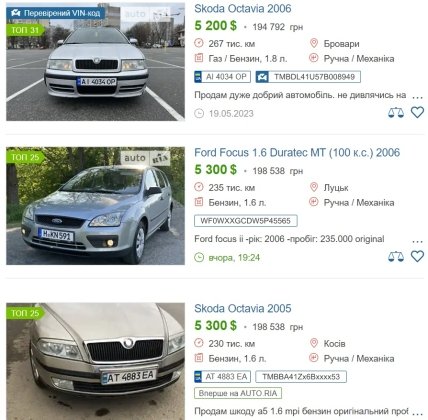The height and width of the screenshot is (420, 428).
Task: Expand the Ford Focus description ellipsis
Action: [x=417, y=241]
